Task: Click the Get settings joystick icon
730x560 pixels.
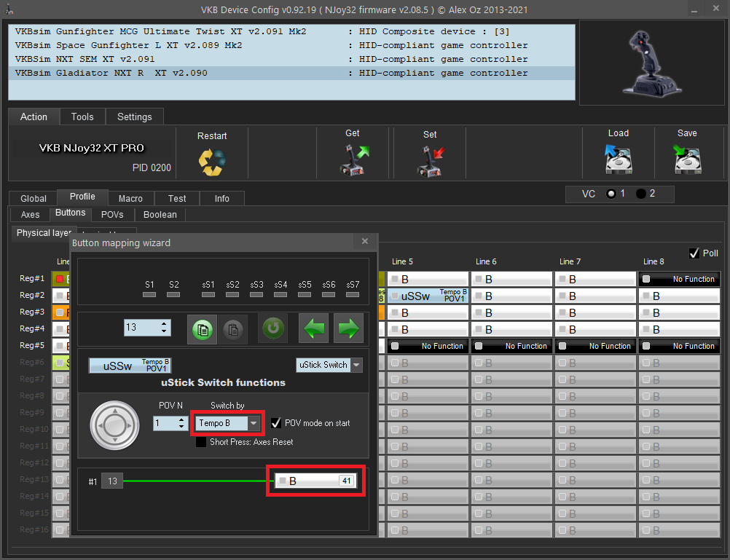Action: point(353,159)
